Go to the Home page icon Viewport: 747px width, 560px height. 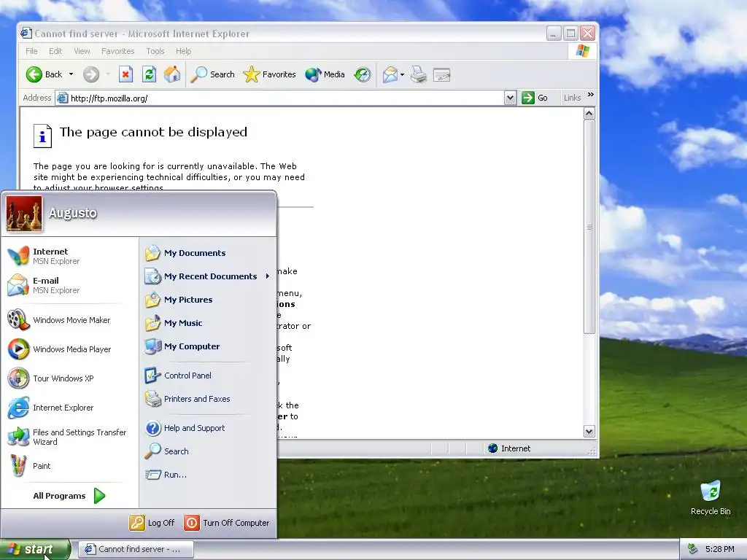172,74
